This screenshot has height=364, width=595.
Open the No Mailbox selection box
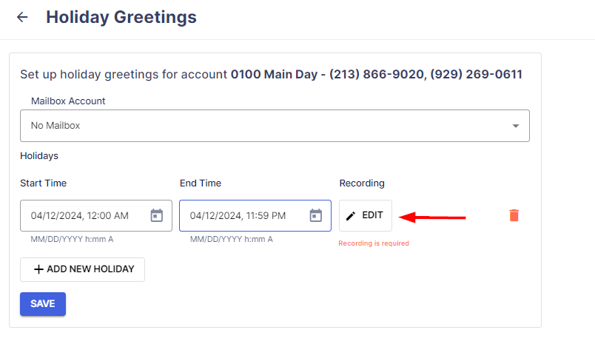click(275, 126)
